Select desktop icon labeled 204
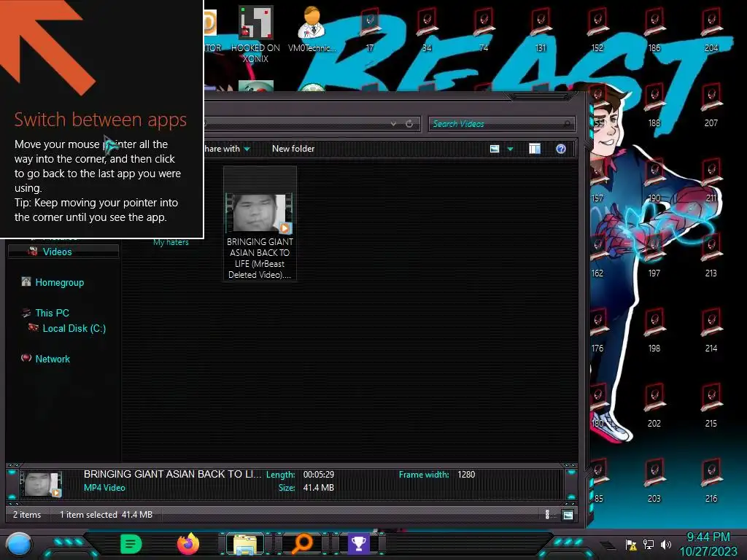The width and height of the screenshot is (747, 560). pos(711,29)
